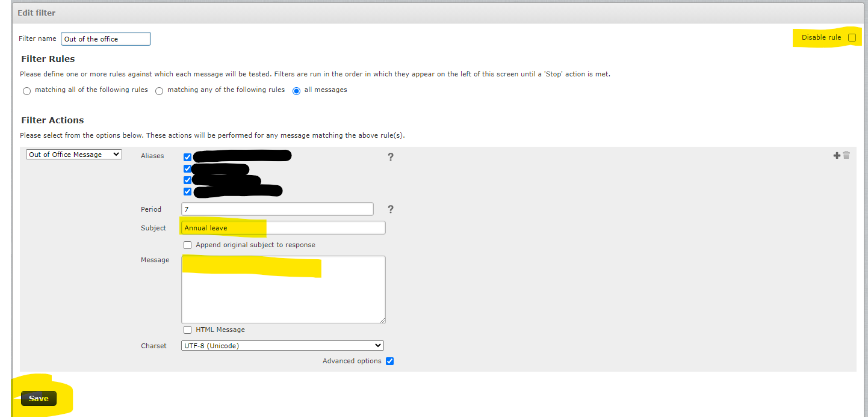Screen dimensions: 868x418
Task: Select the Period value field
Action: (x=277, y=209)
